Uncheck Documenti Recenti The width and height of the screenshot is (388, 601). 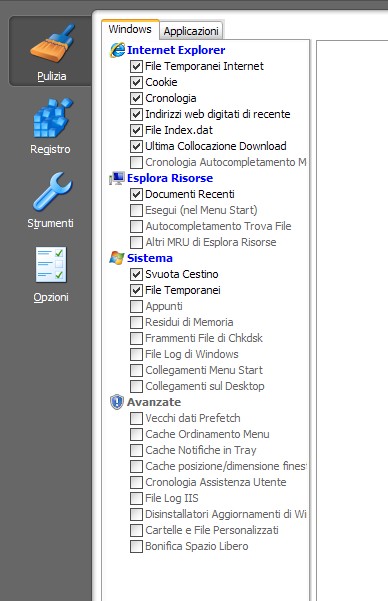[136, 194]
